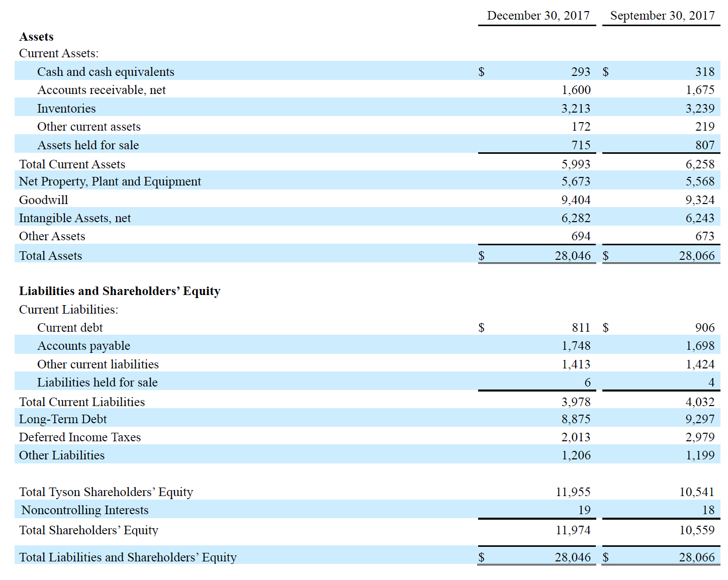Select the Other Assets row label

point(52,236)
